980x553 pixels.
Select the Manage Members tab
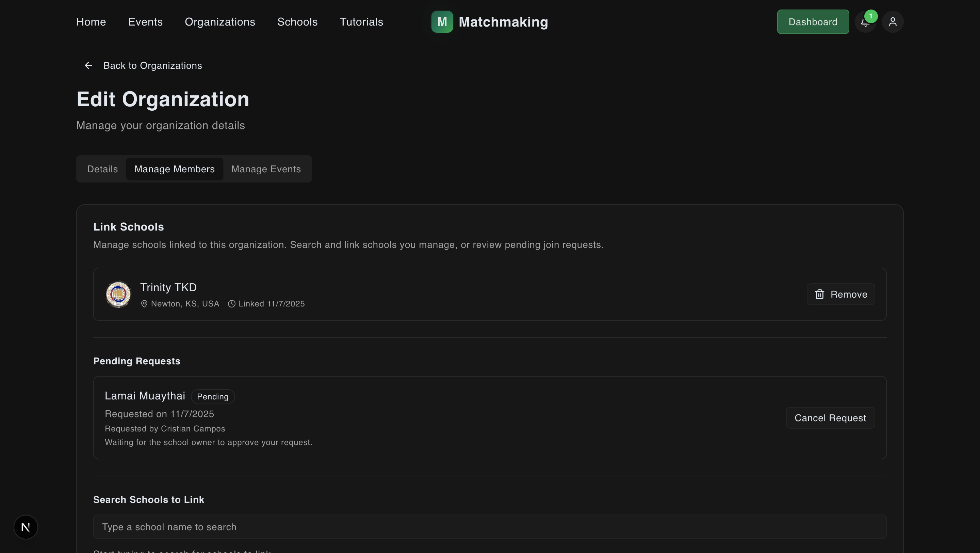[175, 169]
